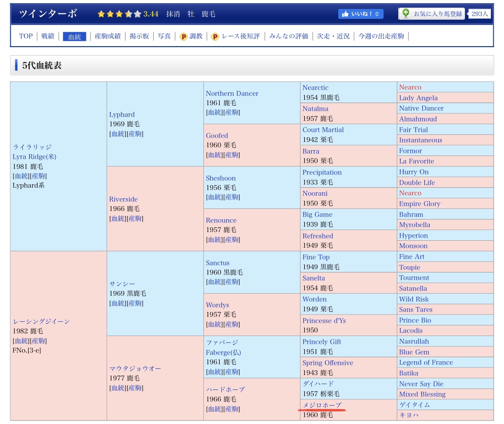
Task: Open the underlined メジロホープ link
Action: tap(322, 405)
